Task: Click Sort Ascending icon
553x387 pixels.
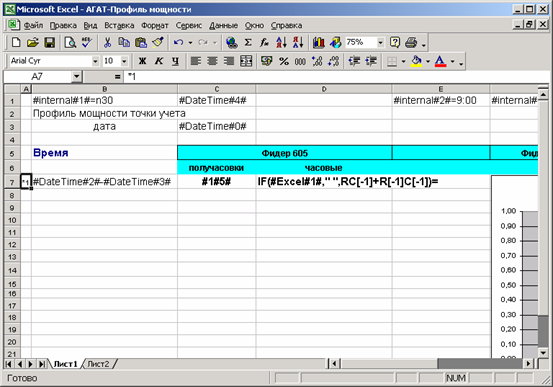Action: click(x=281, y=43)
